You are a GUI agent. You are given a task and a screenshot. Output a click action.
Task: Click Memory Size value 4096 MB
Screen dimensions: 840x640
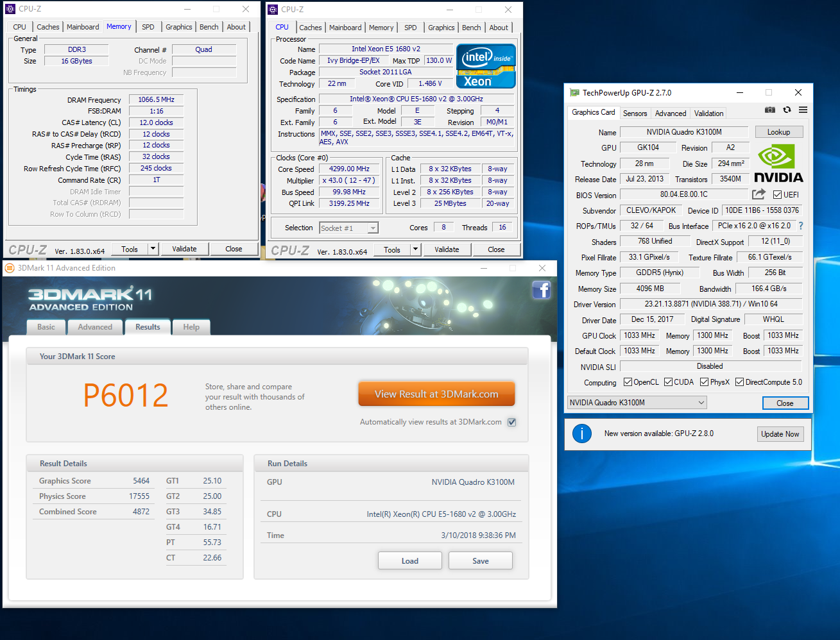pyautogui.click(x=650, y=289)
